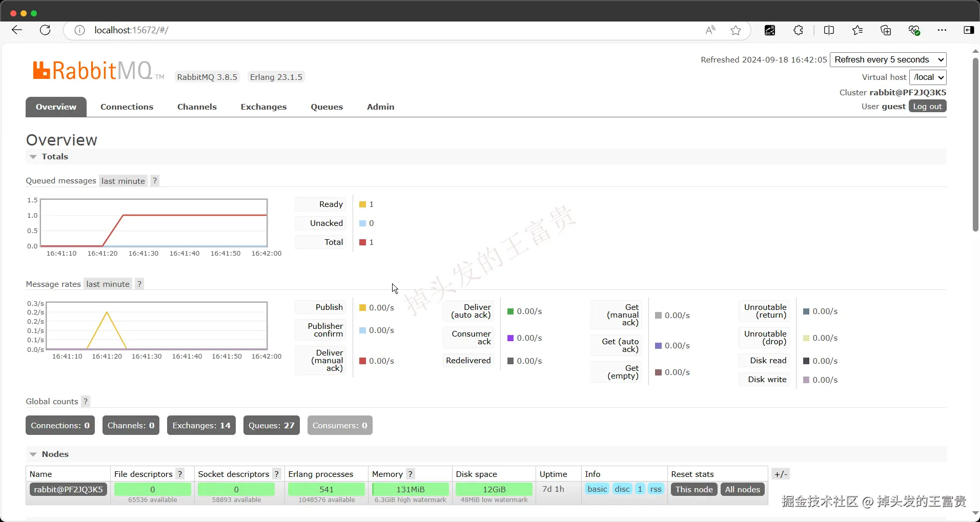Image resolution: width=980 pixels, height=522 pixels.
Task: Open the Favorites list icon
Action: 857,30
